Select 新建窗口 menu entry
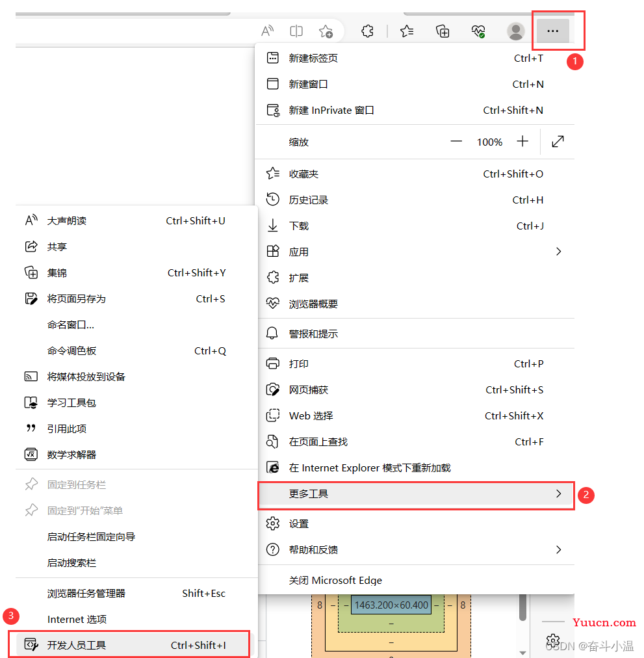 (415, 85)
